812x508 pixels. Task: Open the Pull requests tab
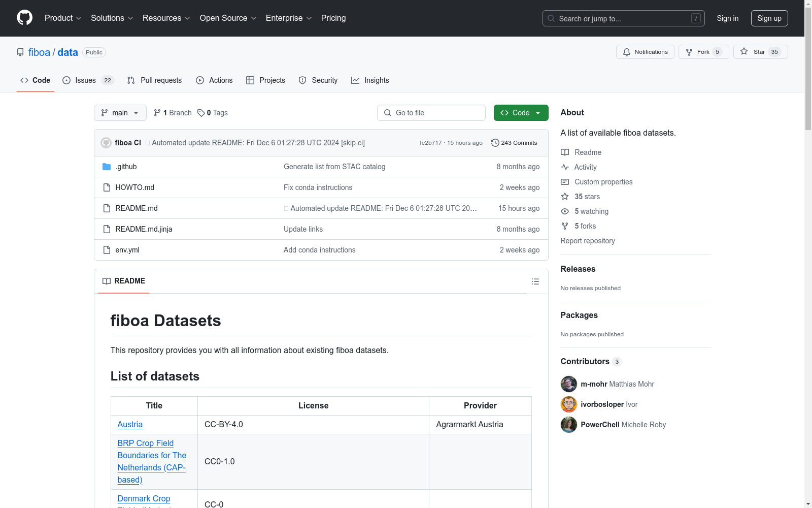154,80
